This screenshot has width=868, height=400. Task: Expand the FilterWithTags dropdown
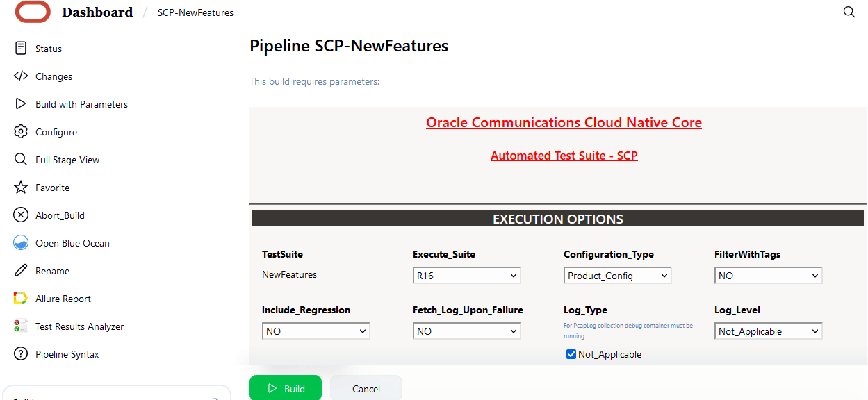coord(768,276)
